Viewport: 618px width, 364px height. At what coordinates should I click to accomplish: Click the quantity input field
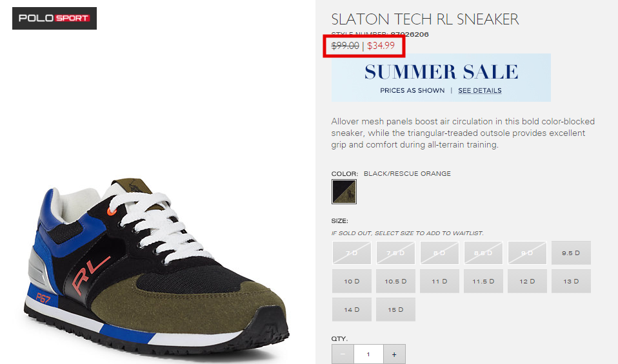(x=368, y=354)
